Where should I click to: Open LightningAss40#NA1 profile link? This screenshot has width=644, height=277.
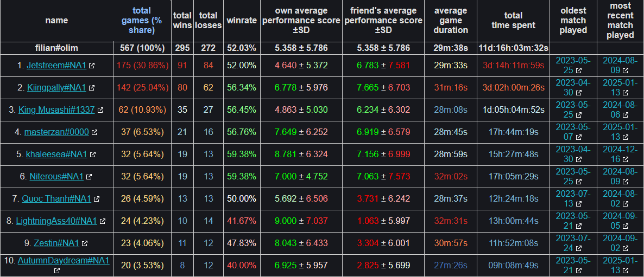pyautogui.click(x=56, y=221)
